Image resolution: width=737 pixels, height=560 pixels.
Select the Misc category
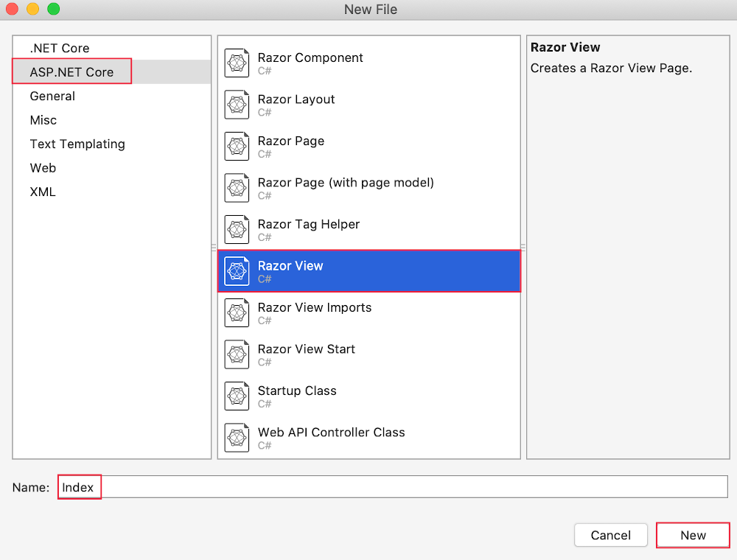tap(43, 120)
